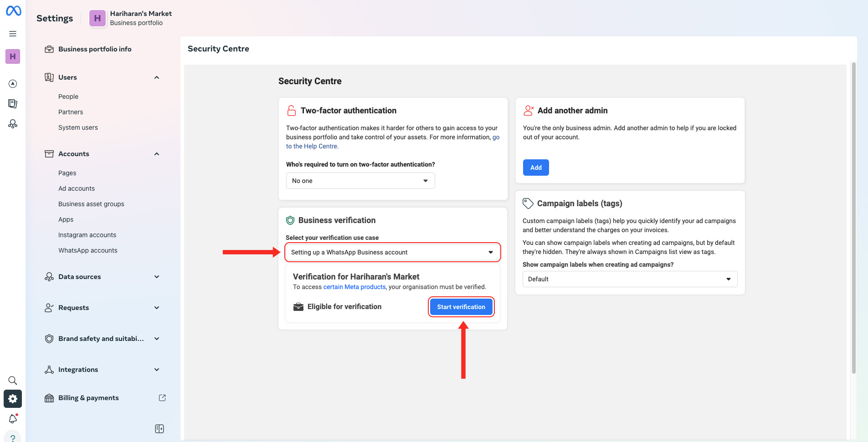This screenshot has height=442, width=868.
Task: Select the purple H portfolio icon in left rail
Action: (13, 56)
